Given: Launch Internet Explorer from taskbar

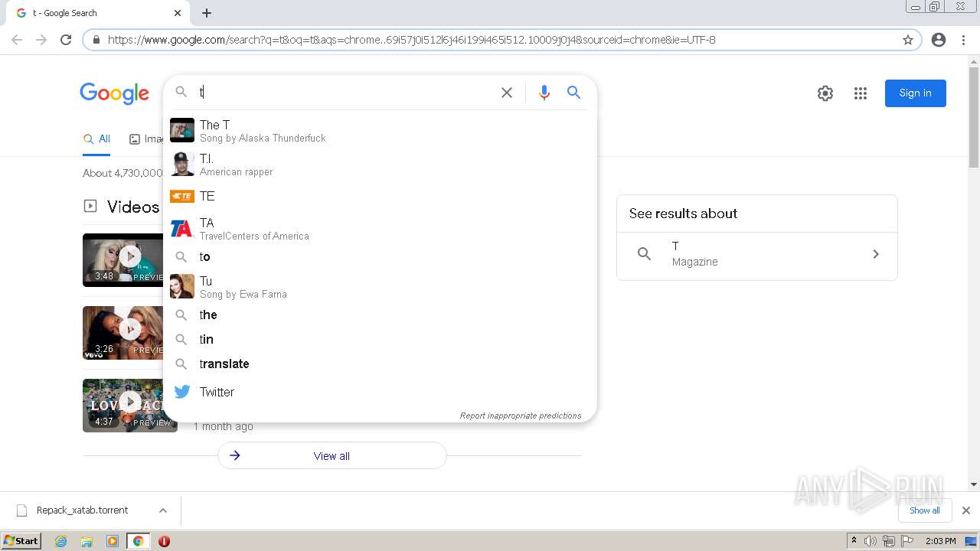Looking at the screenshot, I should click(x=61, y=541).
